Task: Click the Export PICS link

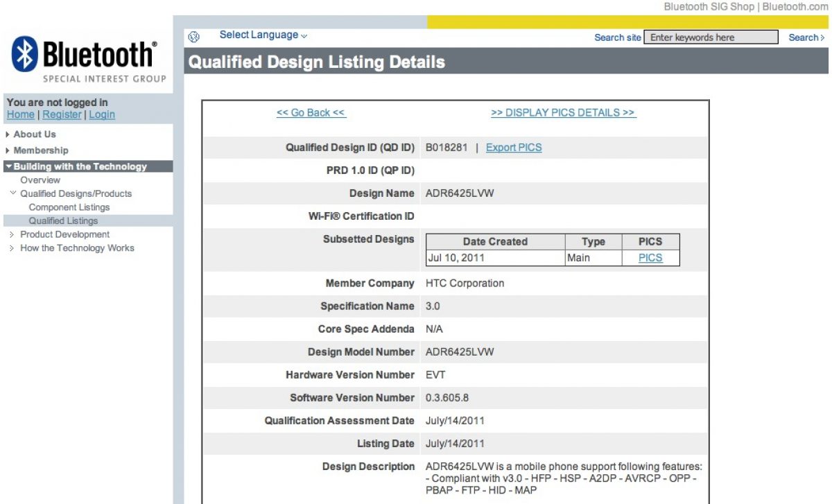Action: [514, 148]
